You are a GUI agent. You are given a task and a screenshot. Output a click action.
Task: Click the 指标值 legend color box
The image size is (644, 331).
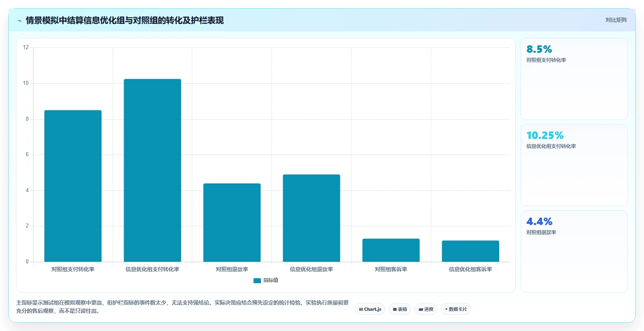pyautogui.click(x=257, y=280)
